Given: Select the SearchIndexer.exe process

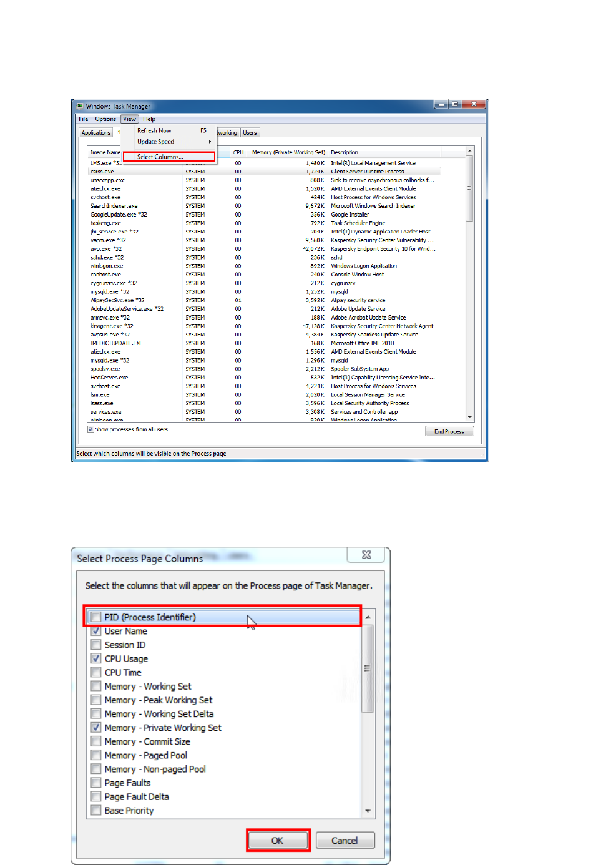Looking at the screenshot, I should coord(265,206).
